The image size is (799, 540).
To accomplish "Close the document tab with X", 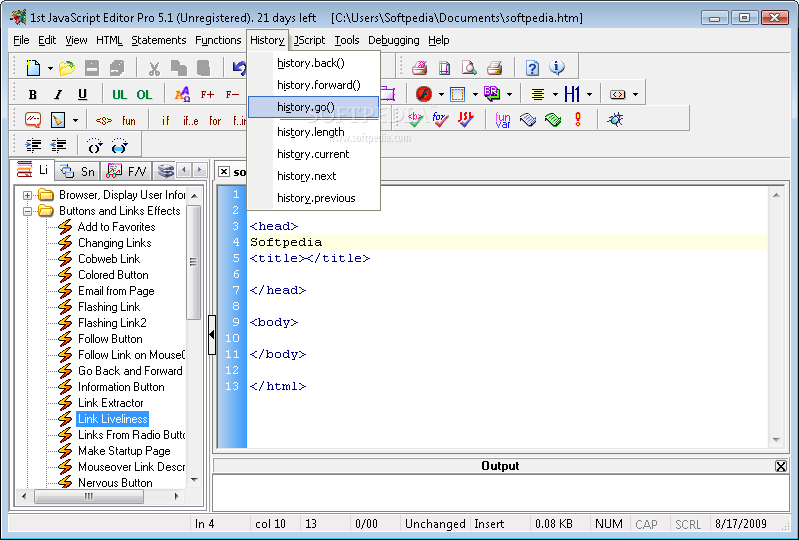I will (x=224, y=172).
